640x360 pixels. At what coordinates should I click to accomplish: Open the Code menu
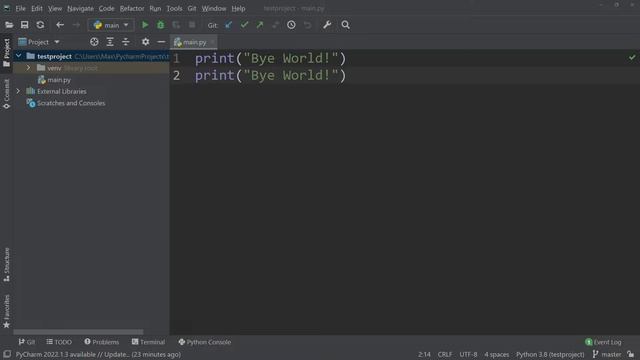(107, 8)
